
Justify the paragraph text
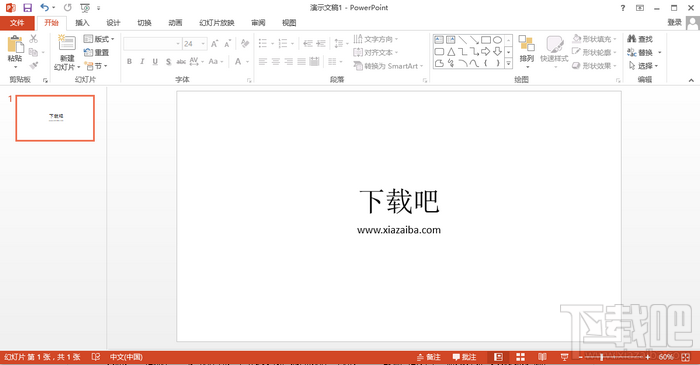302,62
